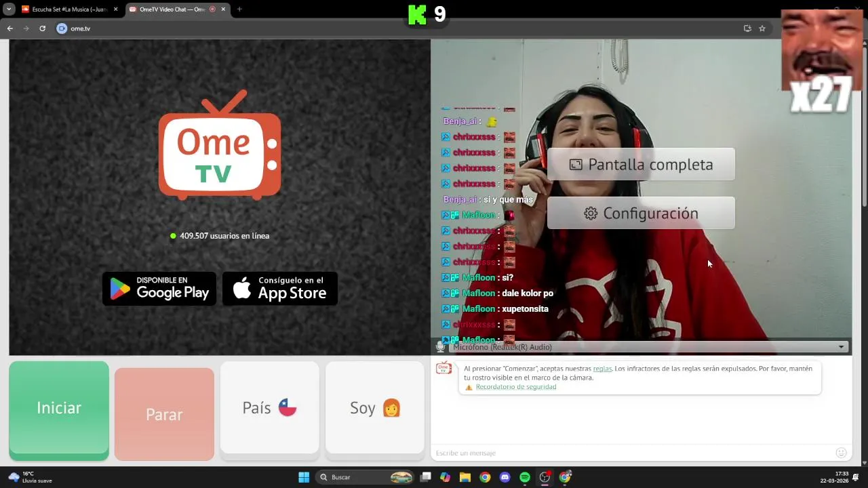Open the last Chrome icon in taskbar
Image resolution: width=868 pixels, height=488 pixels.
point(565,477)
